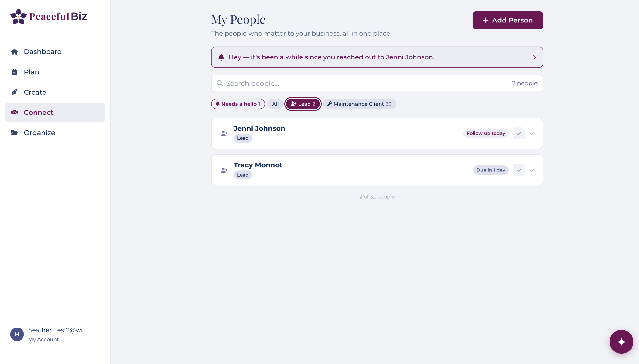Screen dimensions: 639x364
Task: Toggle the Needs a hello filter
Action: [x=238, y=104]
